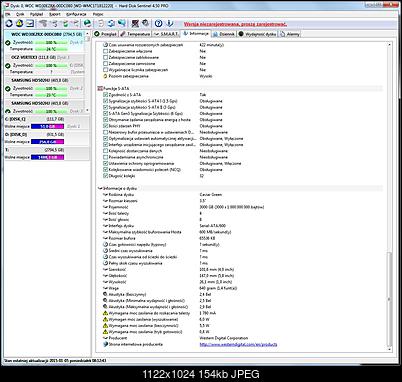Viewport: 402px width, 382px height.
Task: Open the Podgląd menu
Action: pos(36,14)
